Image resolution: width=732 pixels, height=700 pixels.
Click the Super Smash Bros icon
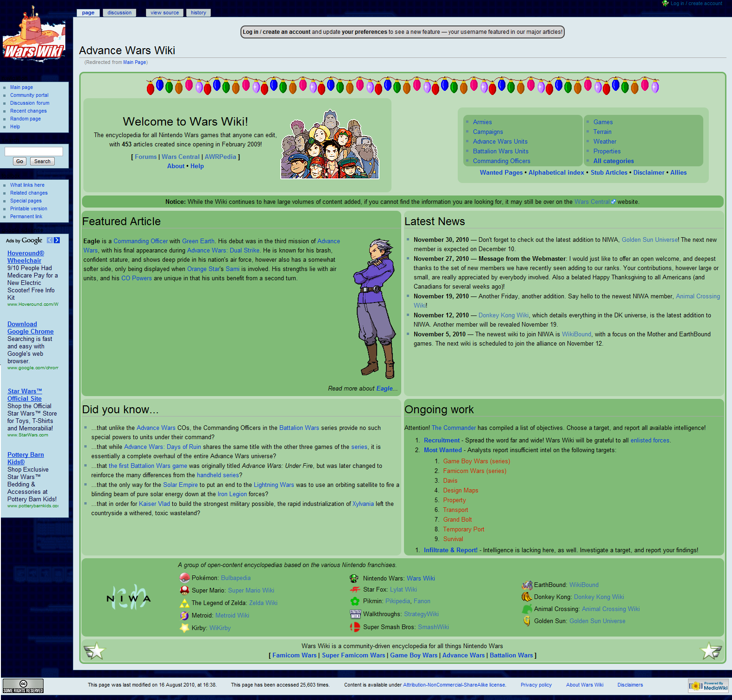(x=355, y=627)
